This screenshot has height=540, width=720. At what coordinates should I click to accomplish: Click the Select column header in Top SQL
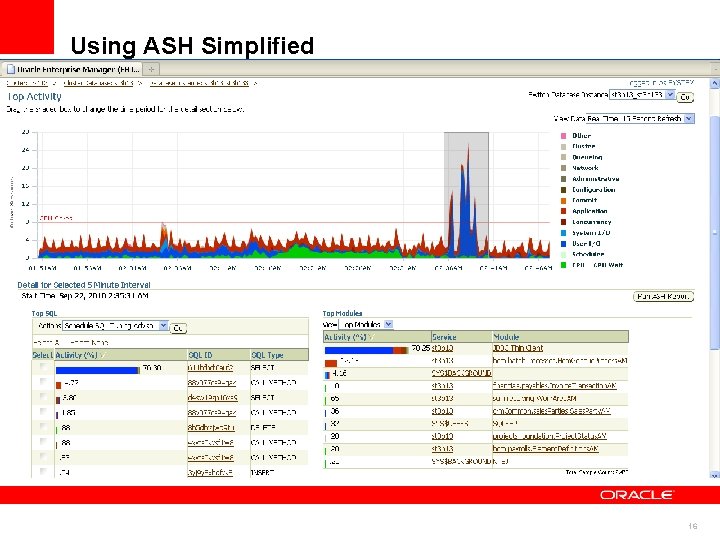click(x=43, y=355)
